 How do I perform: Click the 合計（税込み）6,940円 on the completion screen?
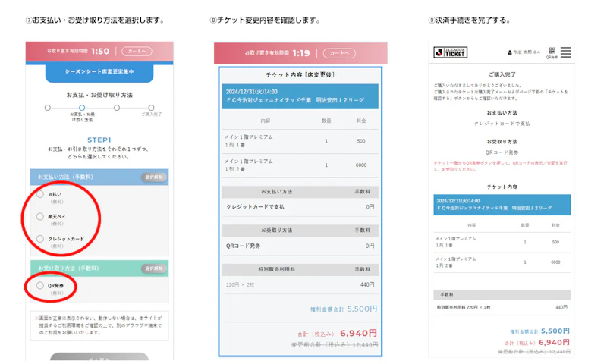(x=537, y=343)
